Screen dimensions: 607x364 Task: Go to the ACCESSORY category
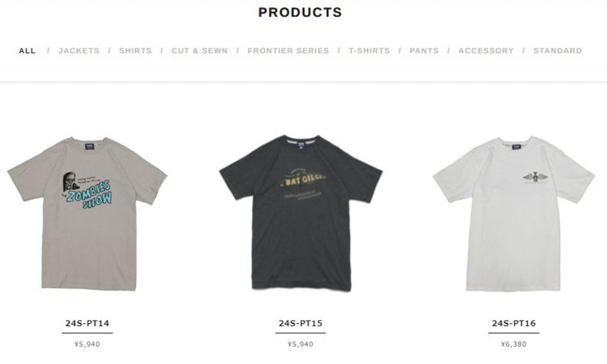486,51
